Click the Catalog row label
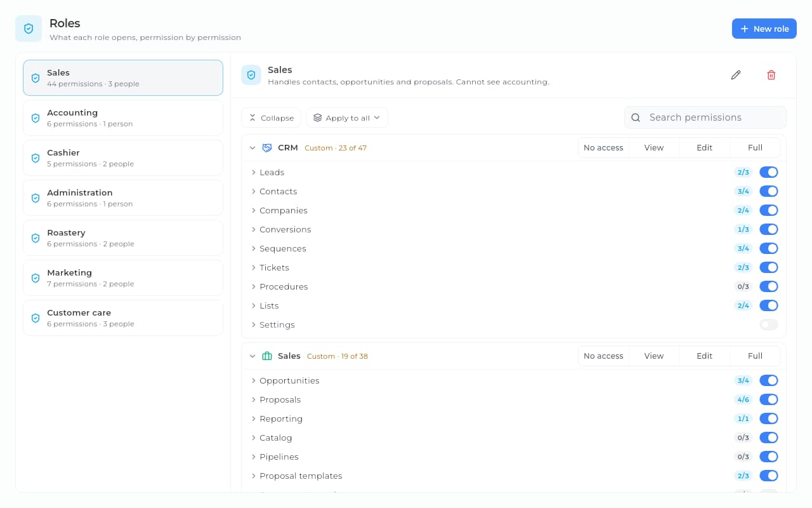 pos(276,438)
